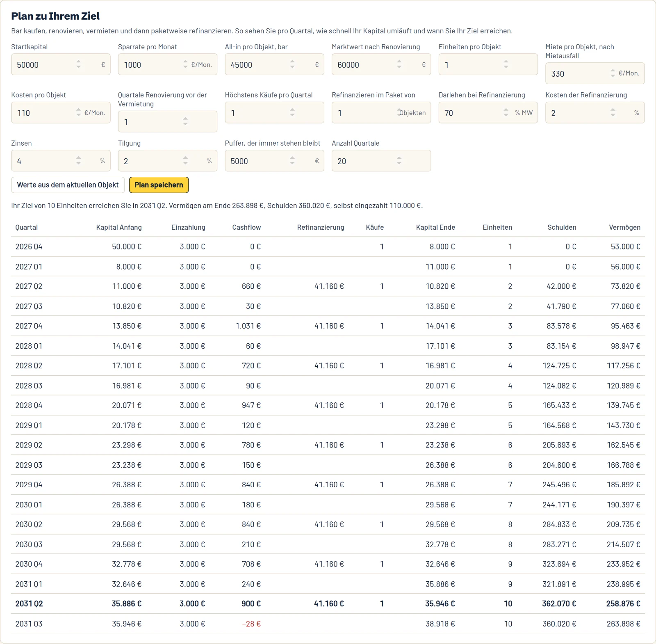Click the red −28 € cashflow value
This screenshot has width=656, height=644.
tap(251, 624)
